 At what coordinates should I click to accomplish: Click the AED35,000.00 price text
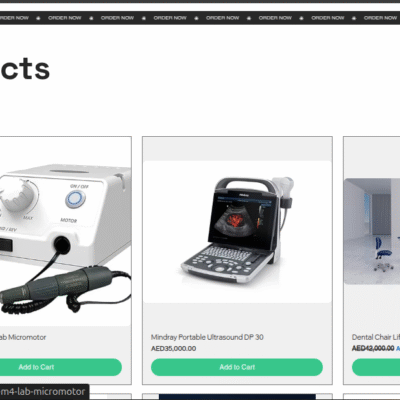173,348
